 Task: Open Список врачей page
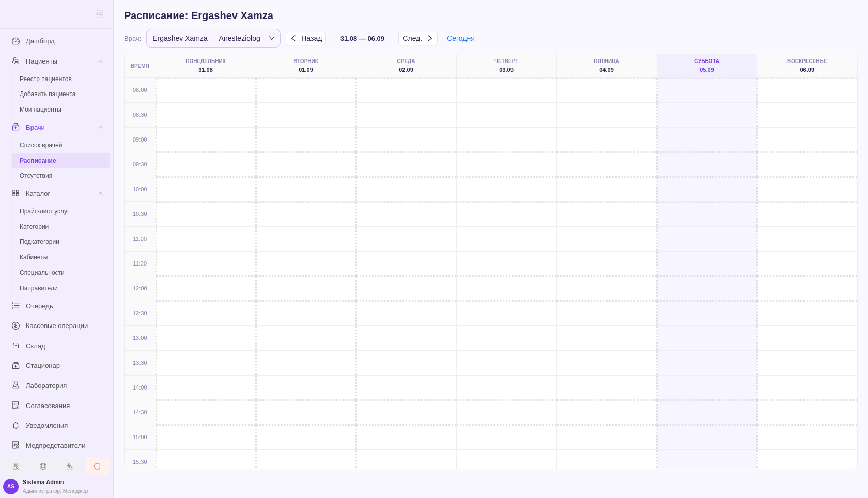(41, 145)
